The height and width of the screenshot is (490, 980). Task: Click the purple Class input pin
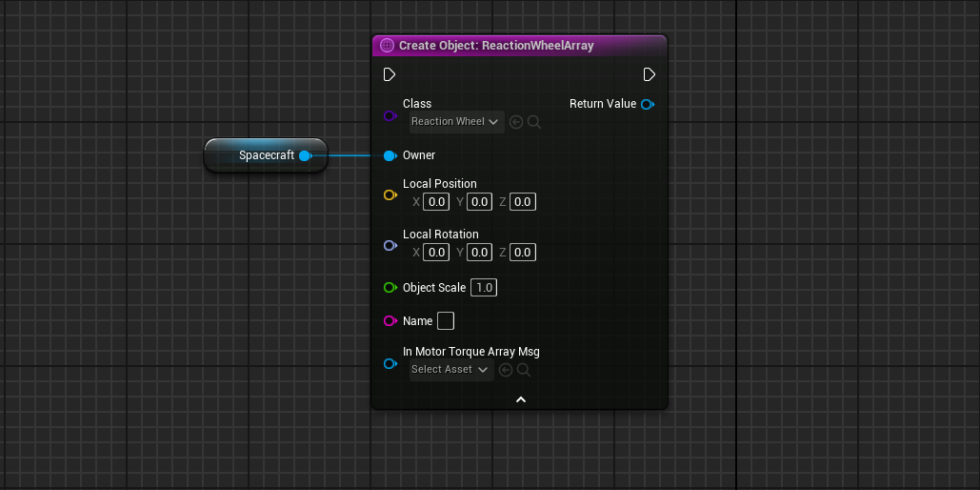point(389,115)
